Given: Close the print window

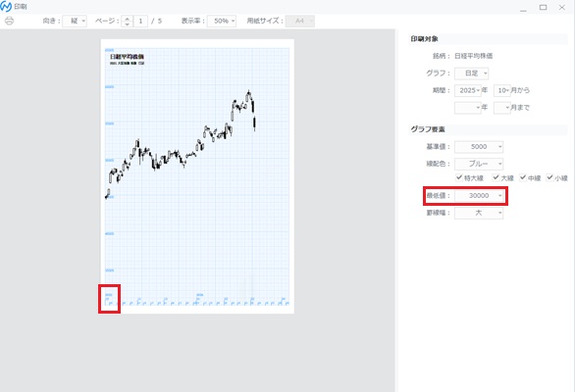Looking at the screenshot, I should (562, 7).
